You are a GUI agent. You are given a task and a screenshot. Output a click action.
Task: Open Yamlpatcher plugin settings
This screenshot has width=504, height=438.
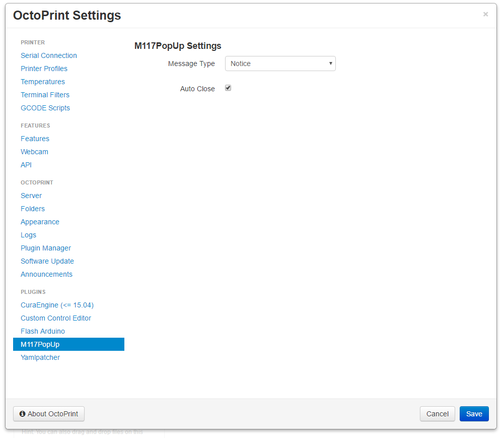pos(40,357)
